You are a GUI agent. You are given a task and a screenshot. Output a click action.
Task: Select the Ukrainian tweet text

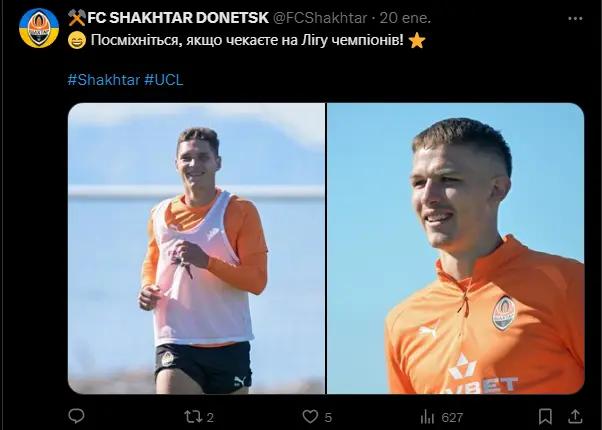point(247,40)
